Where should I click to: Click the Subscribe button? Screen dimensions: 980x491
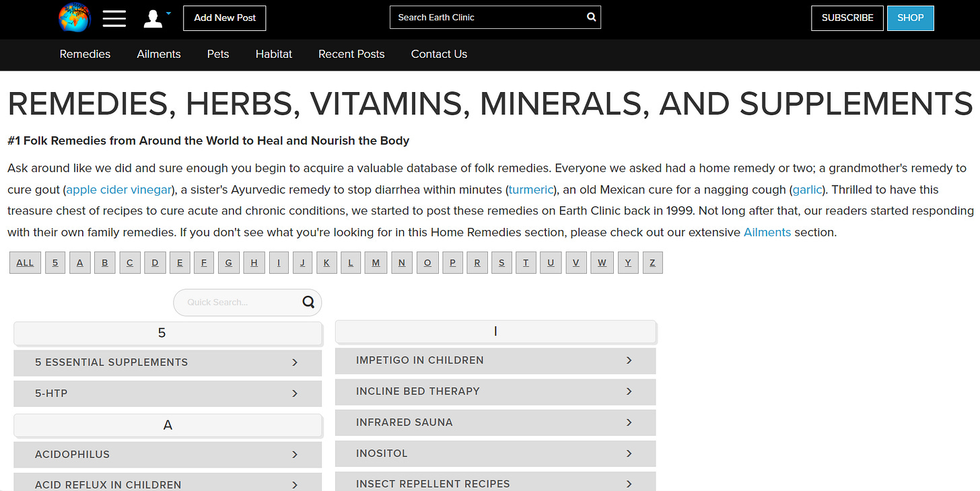pos(847,18)
